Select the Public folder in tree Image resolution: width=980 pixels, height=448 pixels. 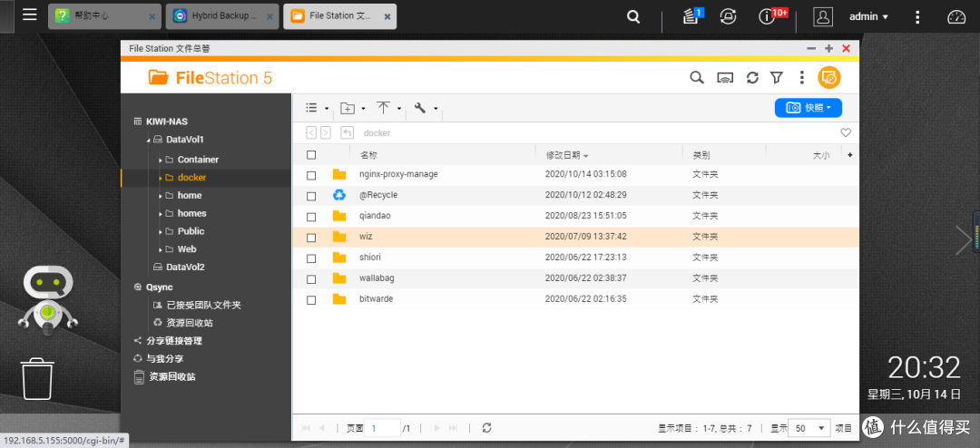click(191, 231)
